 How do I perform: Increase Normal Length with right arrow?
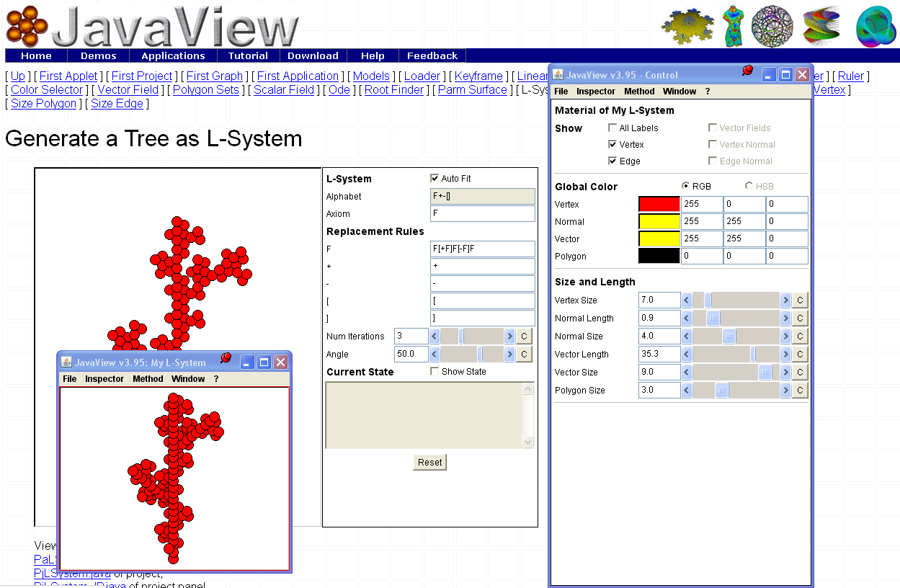785,318
